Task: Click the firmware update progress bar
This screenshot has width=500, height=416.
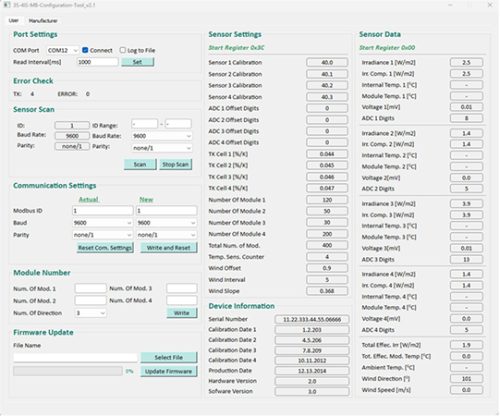Action: [x=68, y=371]
